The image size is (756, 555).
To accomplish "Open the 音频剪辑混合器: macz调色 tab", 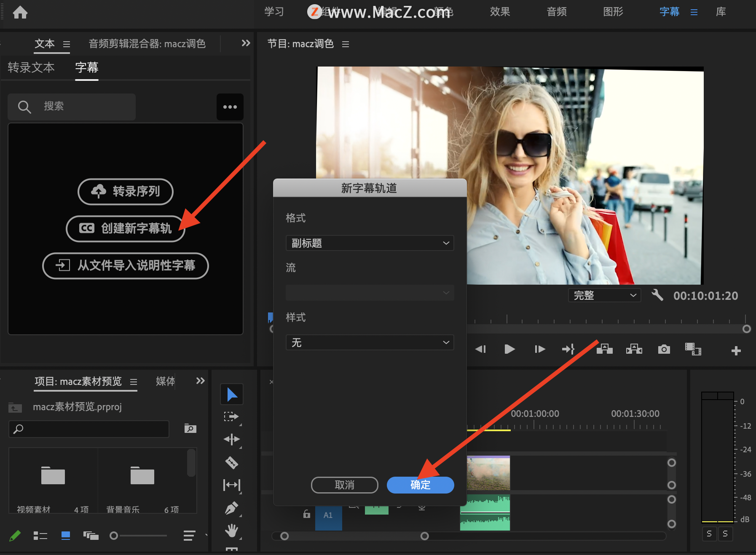I will (x=147, y=44).
